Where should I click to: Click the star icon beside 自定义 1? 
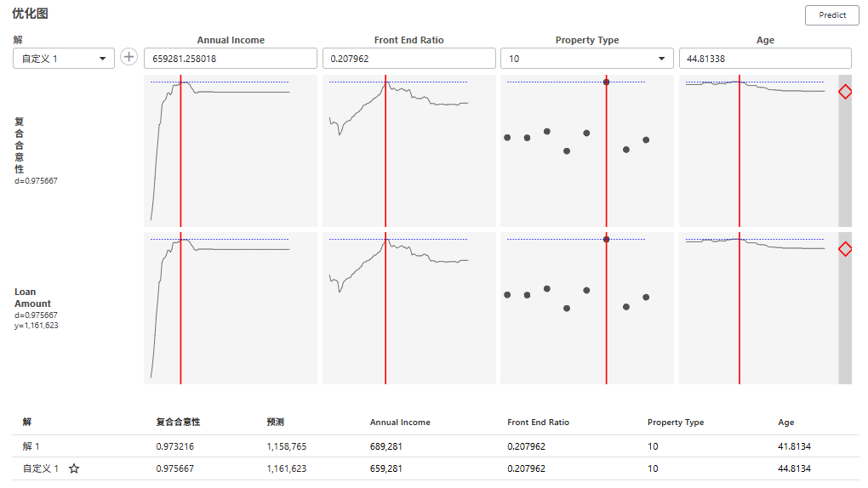tap(74, 468)
